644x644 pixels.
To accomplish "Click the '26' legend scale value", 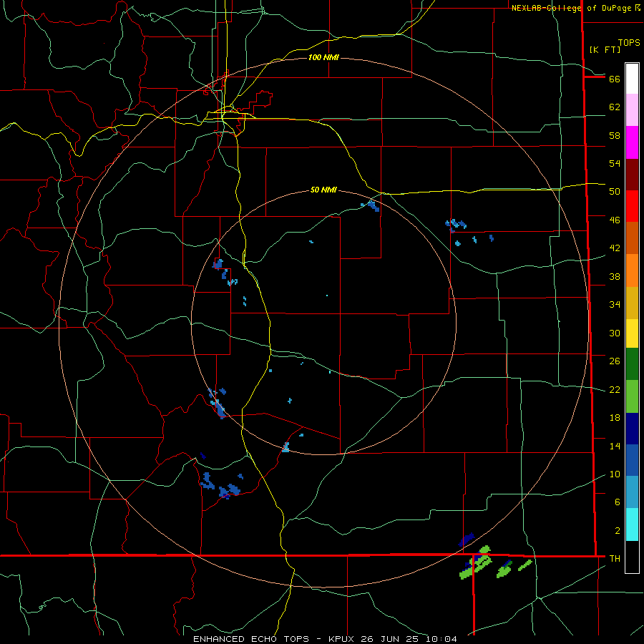I will tap(615, 361).
